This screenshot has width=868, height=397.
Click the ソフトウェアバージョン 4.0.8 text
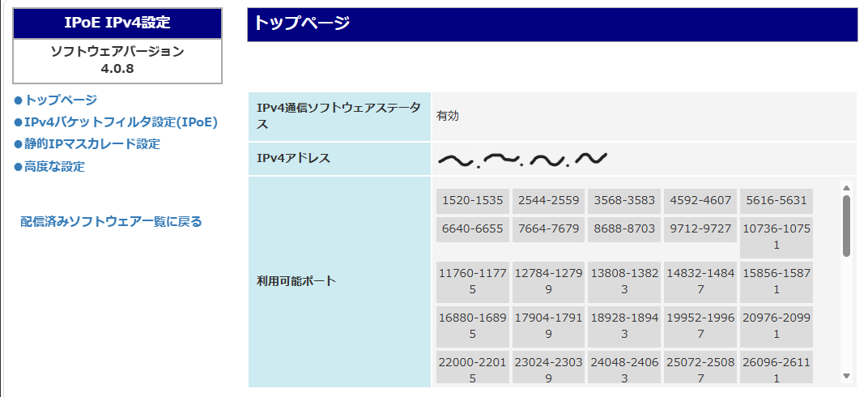(x=117, y=60)
